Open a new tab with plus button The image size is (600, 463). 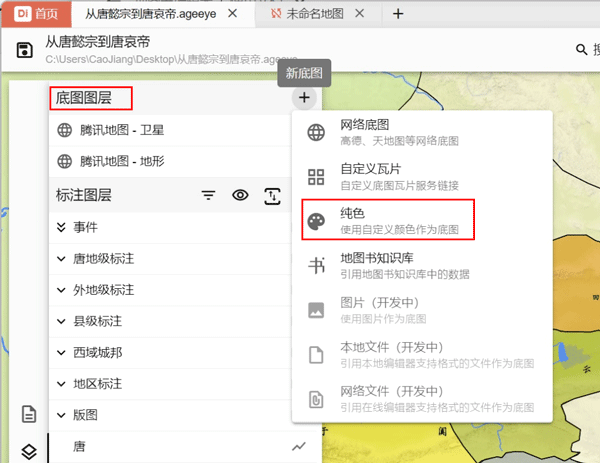point(398,14)
